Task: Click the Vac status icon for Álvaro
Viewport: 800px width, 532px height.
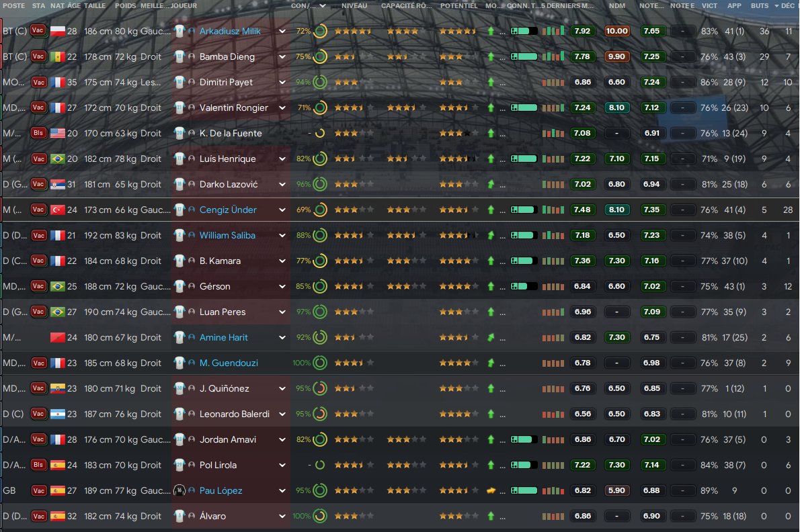Action: [x=38, y=516]
